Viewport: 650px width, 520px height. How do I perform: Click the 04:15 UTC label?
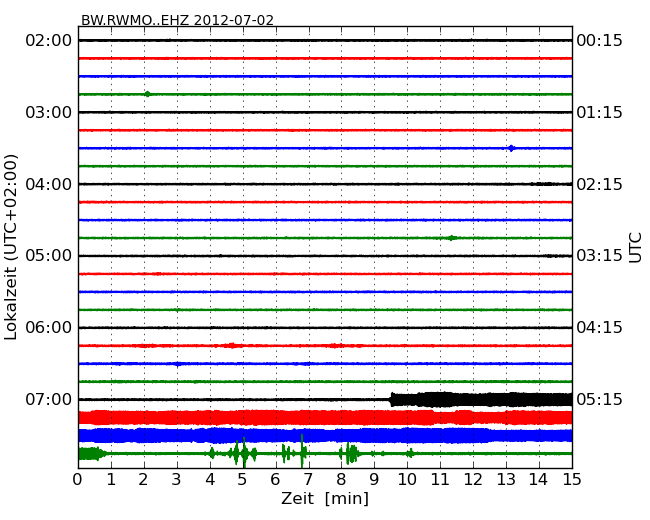point(599,328)
